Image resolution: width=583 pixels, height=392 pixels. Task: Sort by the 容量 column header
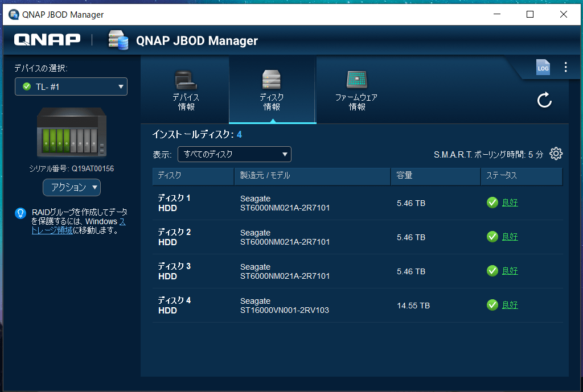(436, 176)
